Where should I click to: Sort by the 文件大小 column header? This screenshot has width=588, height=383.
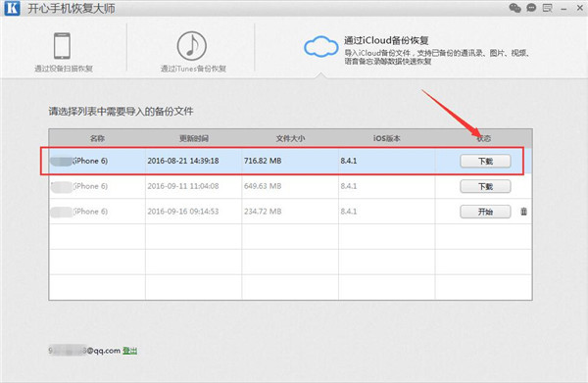(290, 138)
